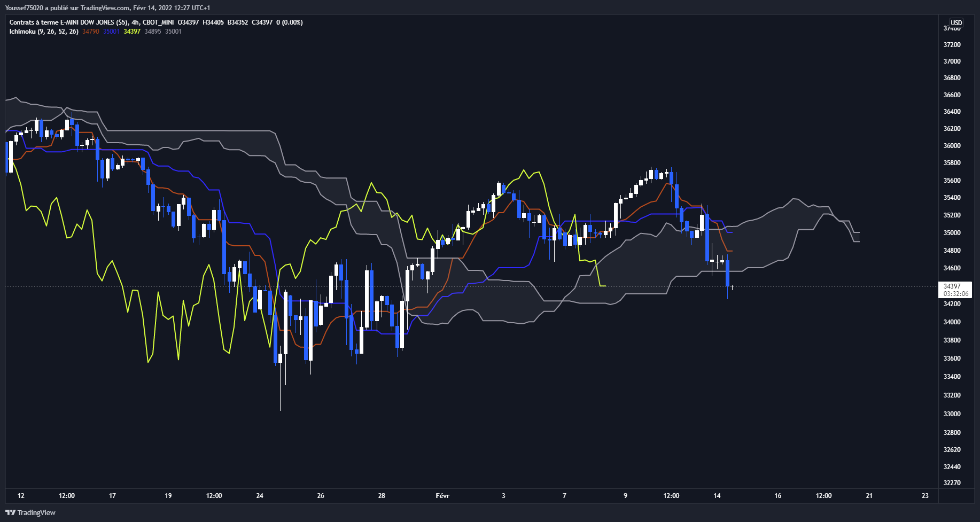
Task: Click 34200 on the price axis
Action: point(952,304)
